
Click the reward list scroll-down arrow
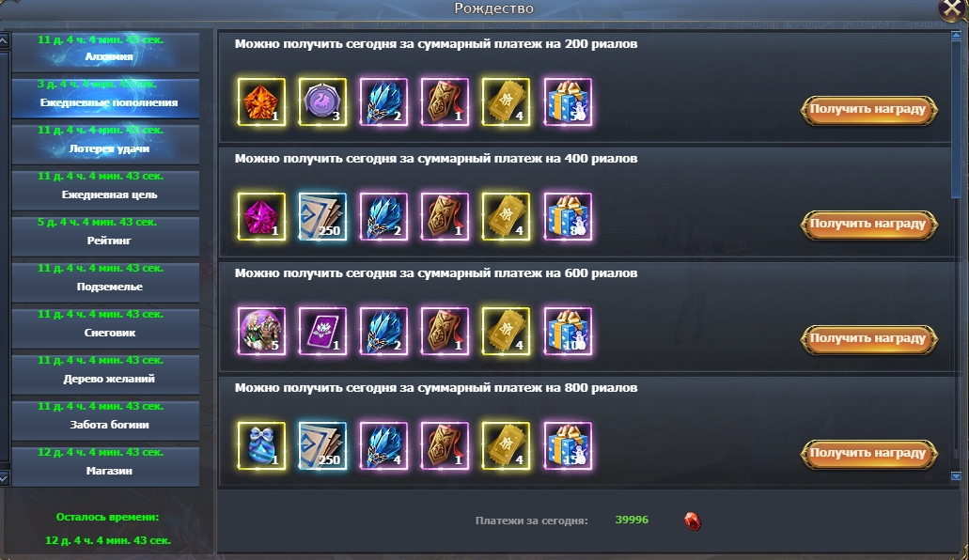956,476
